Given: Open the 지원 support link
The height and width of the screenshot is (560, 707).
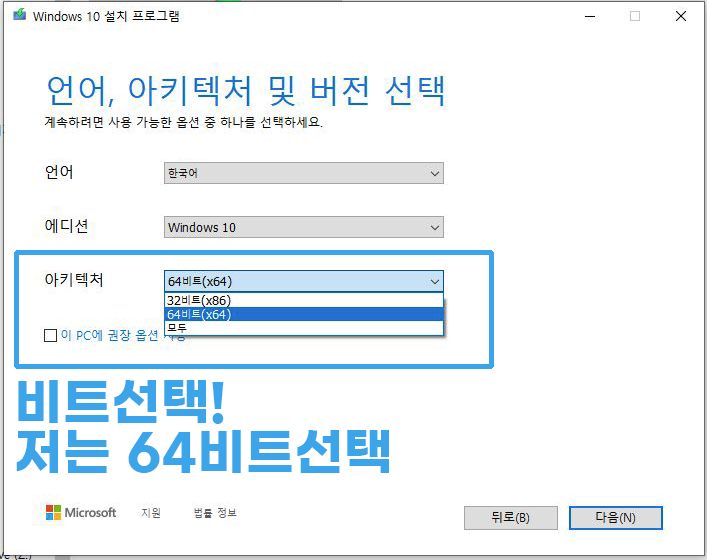Looking at the screenshot, I should click(x=151, y=513).
